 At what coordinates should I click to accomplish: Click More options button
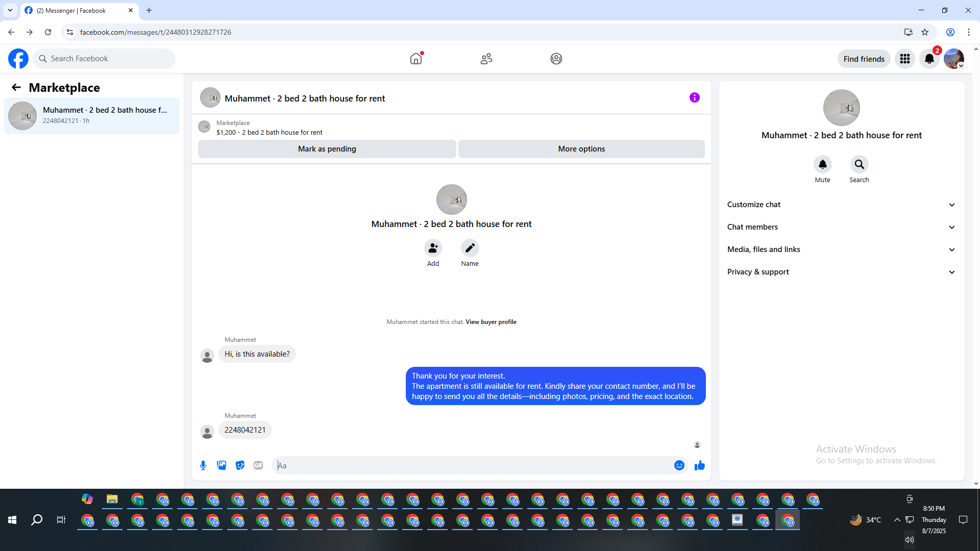click(581, 149)
